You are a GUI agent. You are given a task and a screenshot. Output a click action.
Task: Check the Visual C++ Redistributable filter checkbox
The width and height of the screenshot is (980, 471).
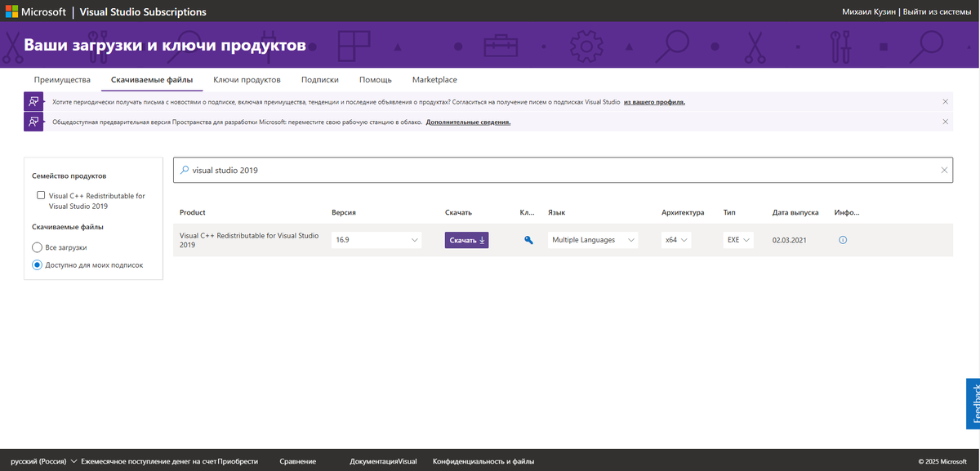[41, 195]
